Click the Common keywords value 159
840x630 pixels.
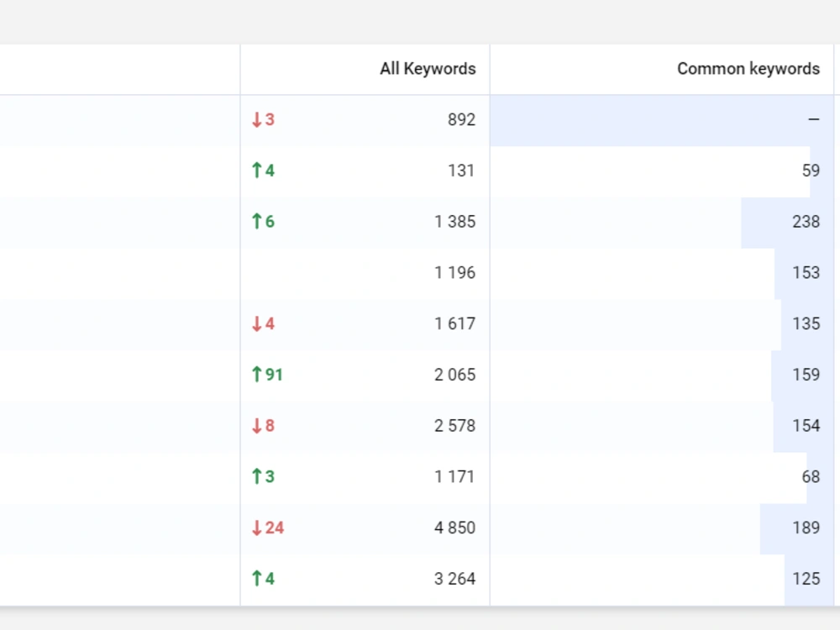(x=806, y=375)
